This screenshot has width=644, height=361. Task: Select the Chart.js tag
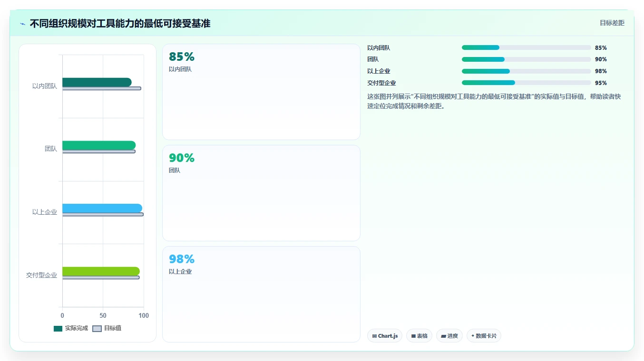(x=385, y=336)
